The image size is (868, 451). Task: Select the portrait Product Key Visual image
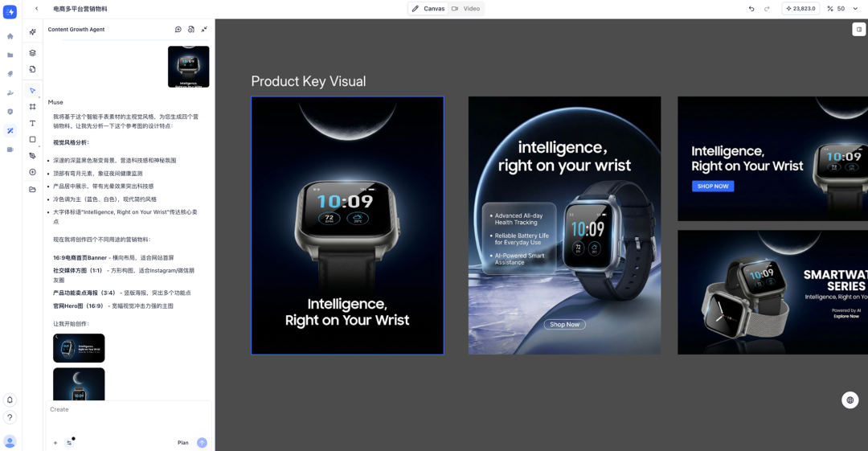click(347, 225)
